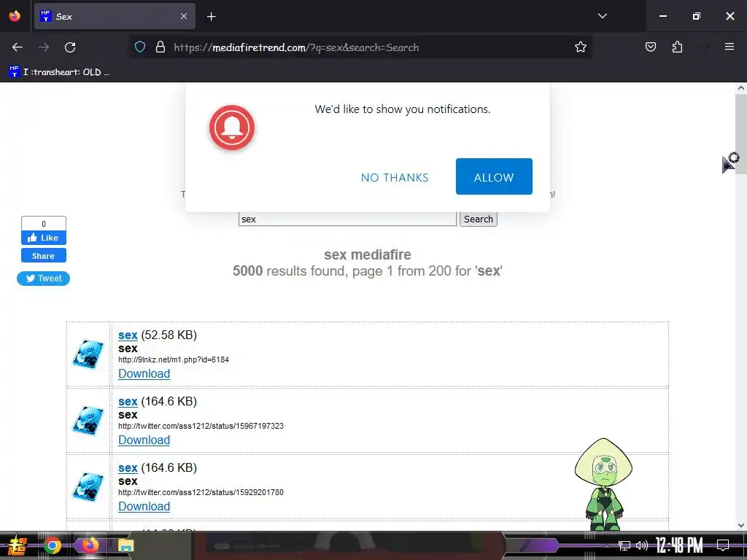Image resolution: width=747 pixels, height=560 pixels.
Task: Click the disk icon beside the status/15929201780 result
Action: click(x=88, y=486)
